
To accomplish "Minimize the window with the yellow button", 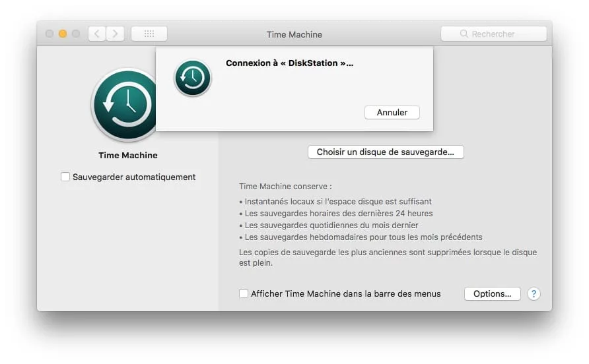I will [63, 34].
